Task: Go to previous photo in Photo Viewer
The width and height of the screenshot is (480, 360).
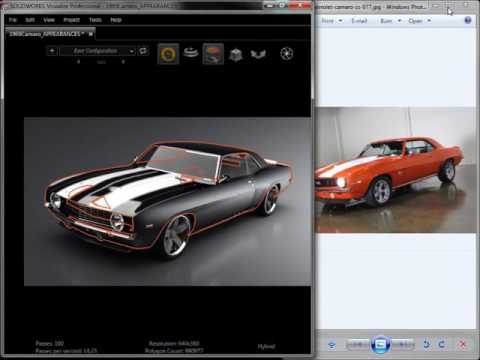Action: point(358,344)
